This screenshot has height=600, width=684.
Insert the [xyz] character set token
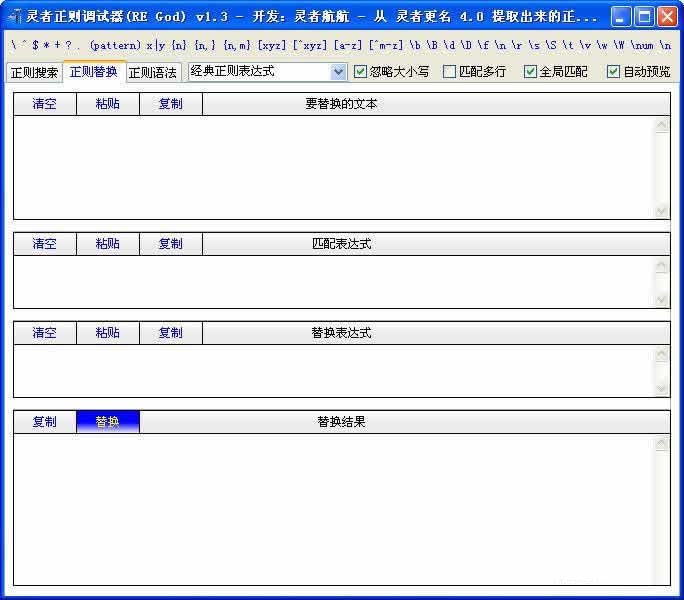coord(271,46)
